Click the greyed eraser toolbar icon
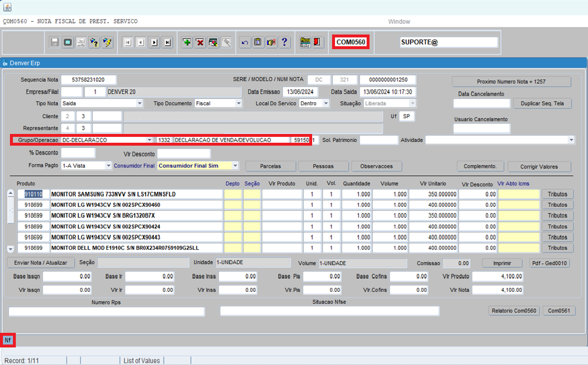Image resolution: width=588 pixels, height=365 pixels. tap(226, 42)
